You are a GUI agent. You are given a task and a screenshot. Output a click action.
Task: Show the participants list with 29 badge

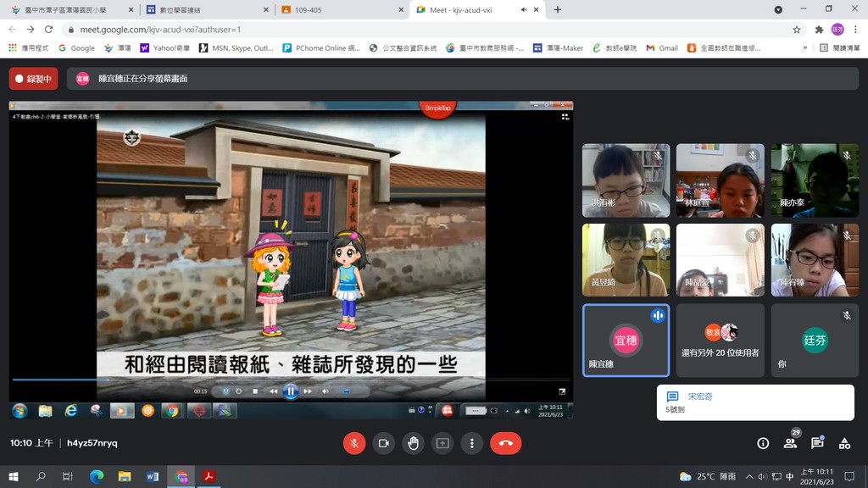(x=791, y=442)
